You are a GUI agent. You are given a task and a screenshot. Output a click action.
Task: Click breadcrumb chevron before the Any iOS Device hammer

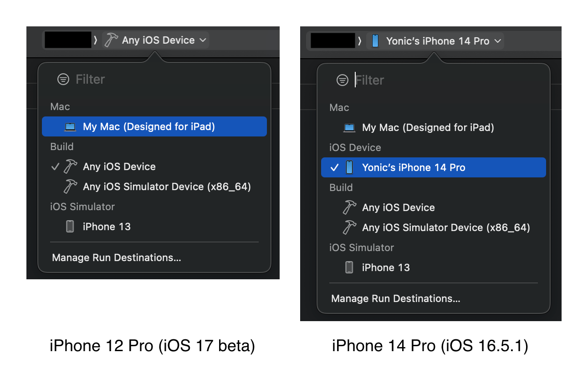click(x=96, y=40)
